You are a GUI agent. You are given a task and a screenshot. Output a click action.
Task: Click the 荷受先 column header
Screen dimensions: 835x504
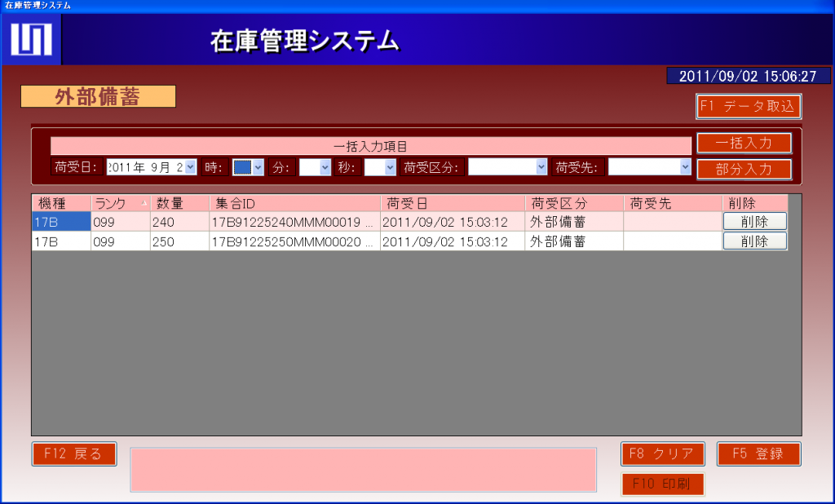tap(673, 203)
